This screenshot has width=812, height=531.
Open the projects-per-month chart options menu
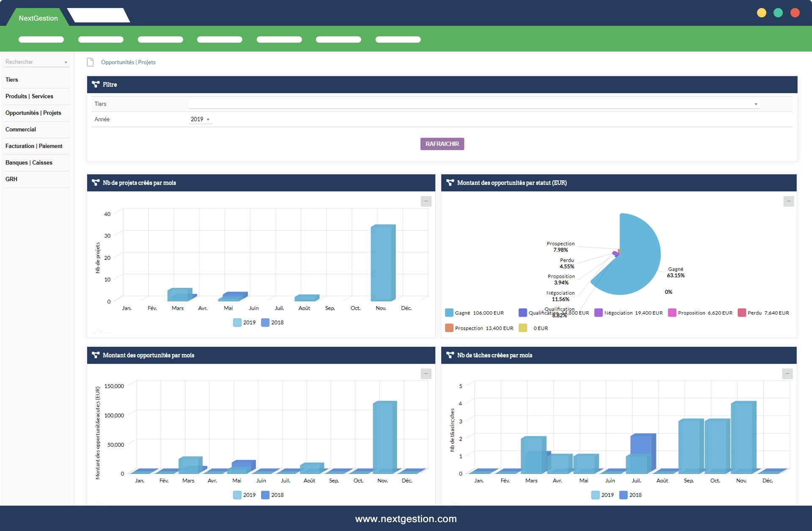426,201
